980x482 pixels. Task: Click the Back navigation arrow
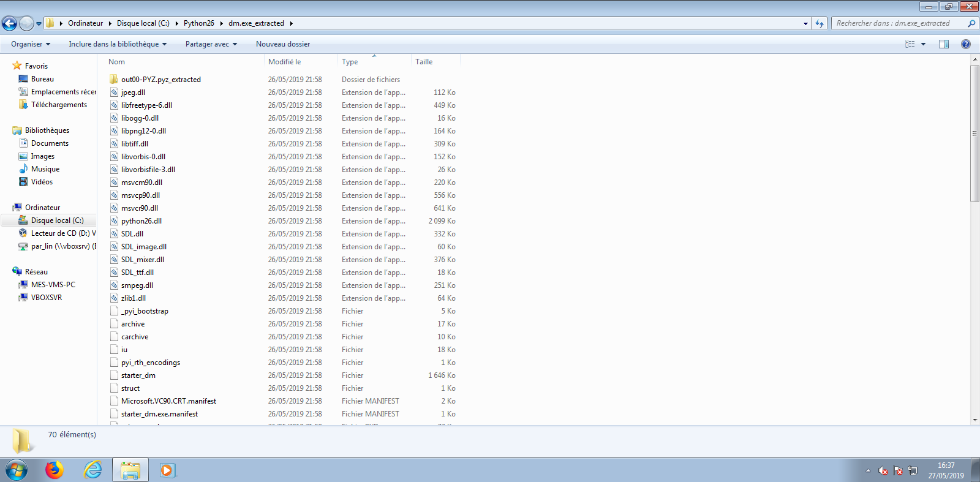pyautogui.click(x=9, y=24)
